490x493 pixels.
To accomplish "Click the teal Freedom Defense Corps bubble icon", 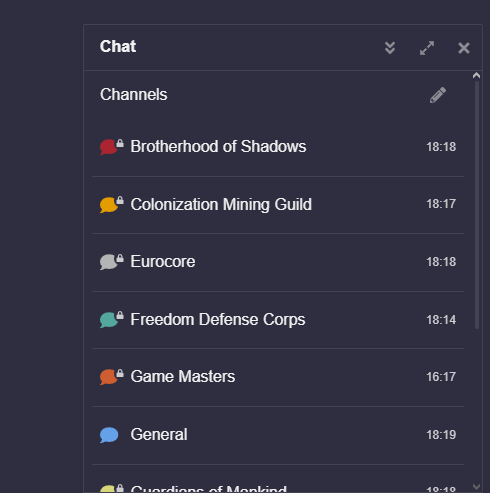I will tap(109, 320).
